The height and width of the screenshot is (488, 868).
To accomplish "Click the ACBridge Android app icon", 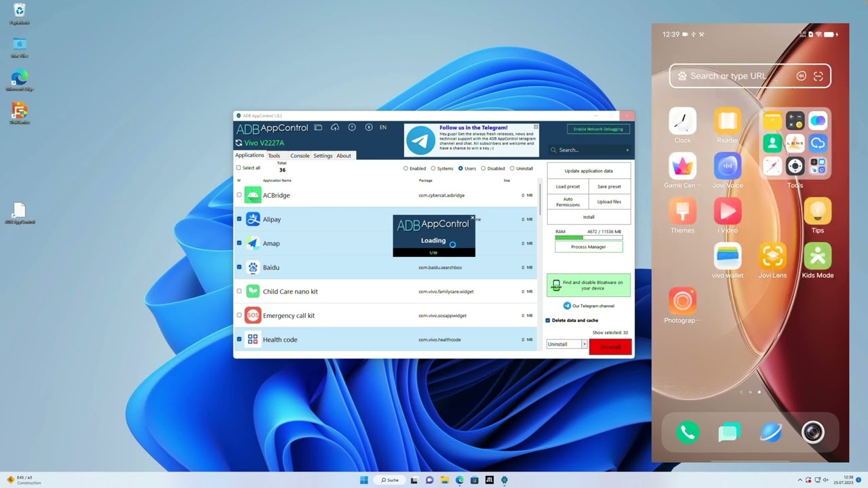I will point(253,195).
